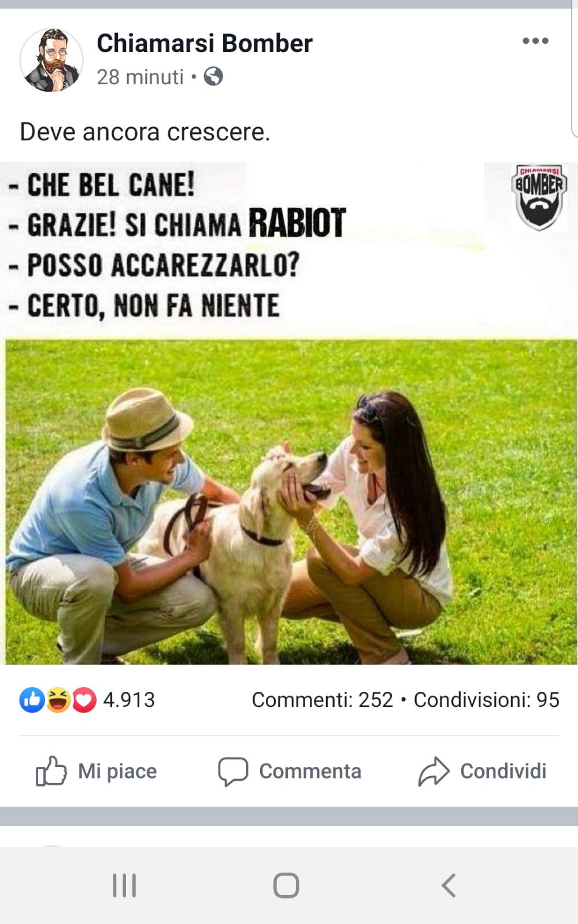Tap the Chiamarsi Bomber logo badge in meme
The height and width of the screenshot is (924, 578).
tap(539, 197)
